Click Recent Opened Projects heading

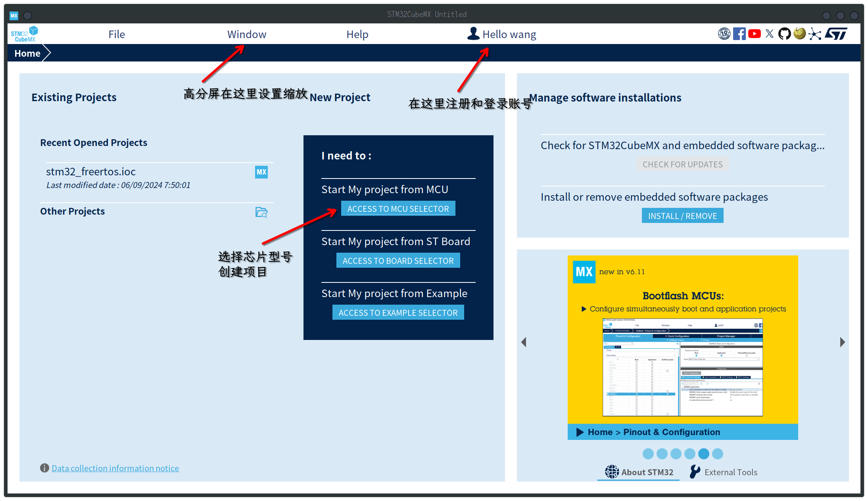tap(94, 142)
